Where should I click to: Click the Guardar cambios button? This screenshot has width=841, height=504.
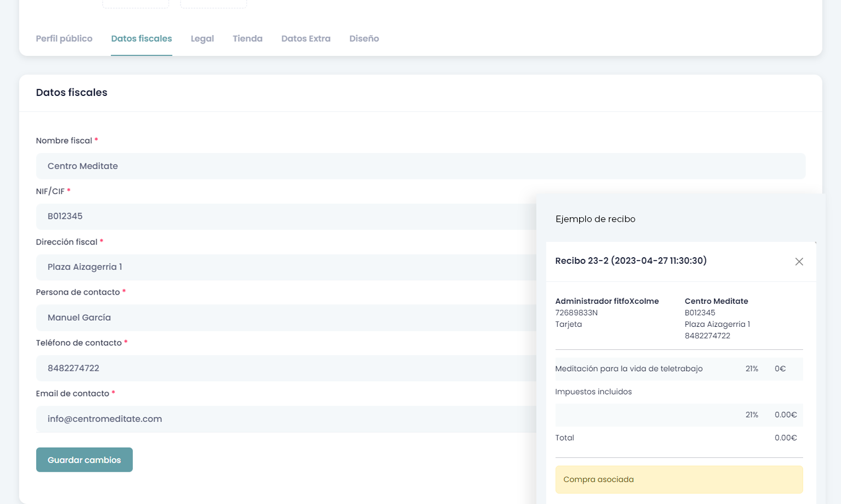(x=85, y=460)
